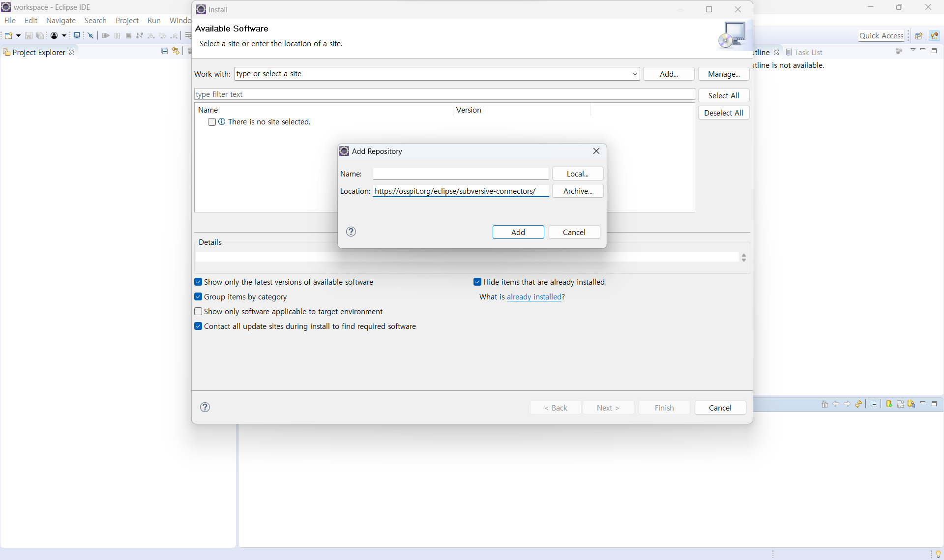The height and width of the screenshot is (560, 944).
Task: Enable Show only software applicable to target environment
Action: click(198, 311)
